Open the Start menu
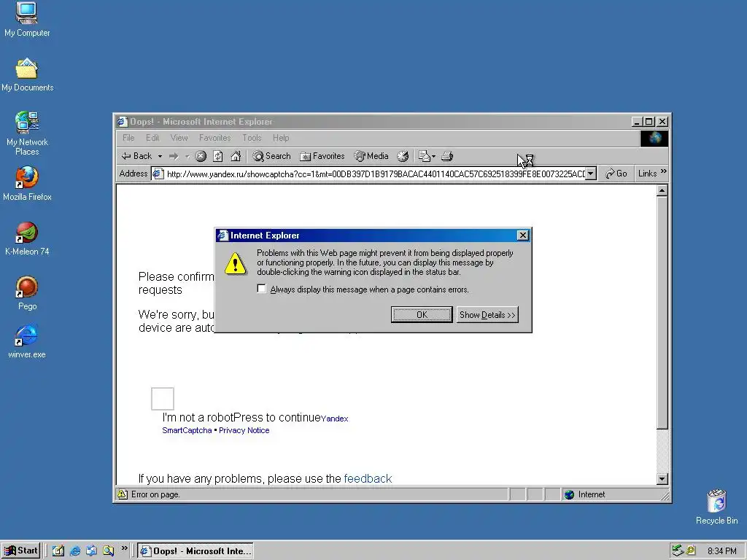Screen dimensions: 747x560 (x=20, y=551)
